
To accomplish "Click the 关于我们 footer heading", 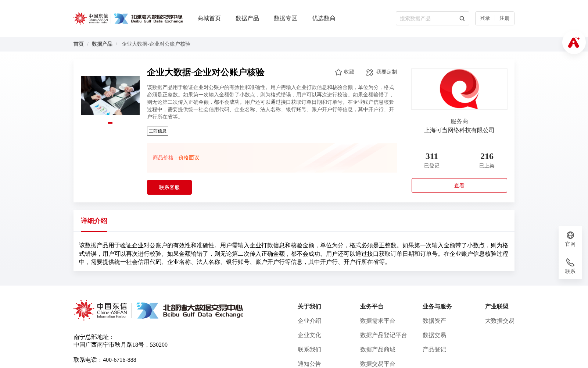I will [x=309, y=307].
